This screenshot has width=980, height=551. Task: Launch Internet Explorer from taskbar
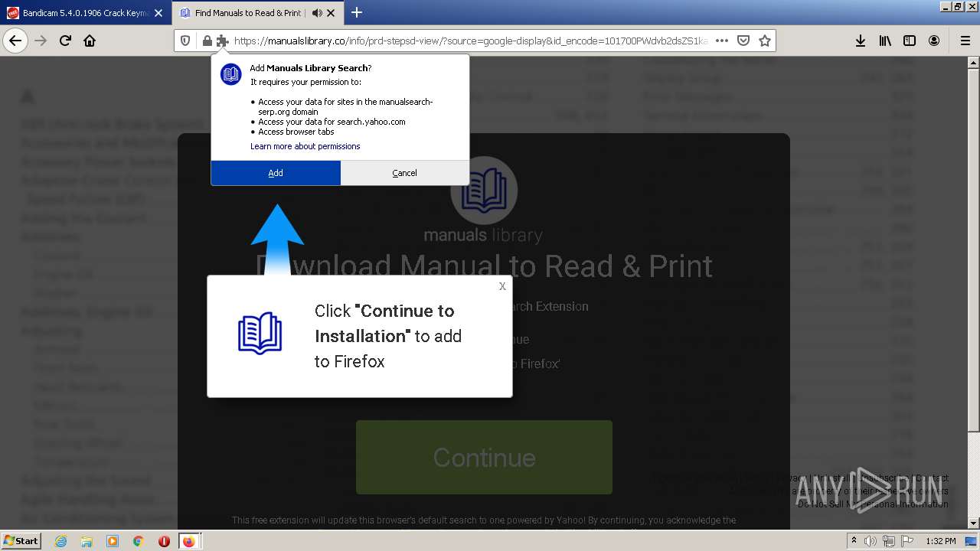click(x=60, y=541)
